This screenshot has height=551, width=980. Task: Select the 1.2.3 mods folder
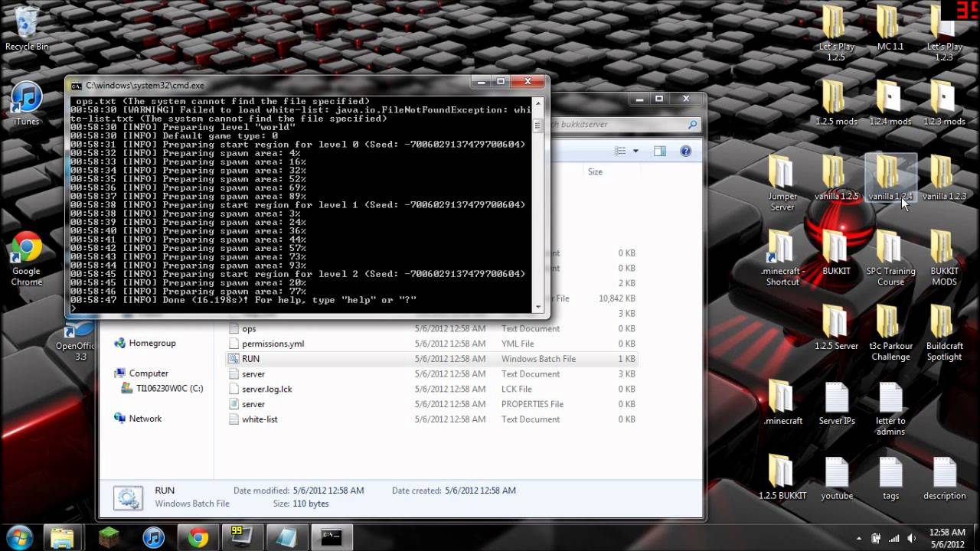(x=944, y=103)
